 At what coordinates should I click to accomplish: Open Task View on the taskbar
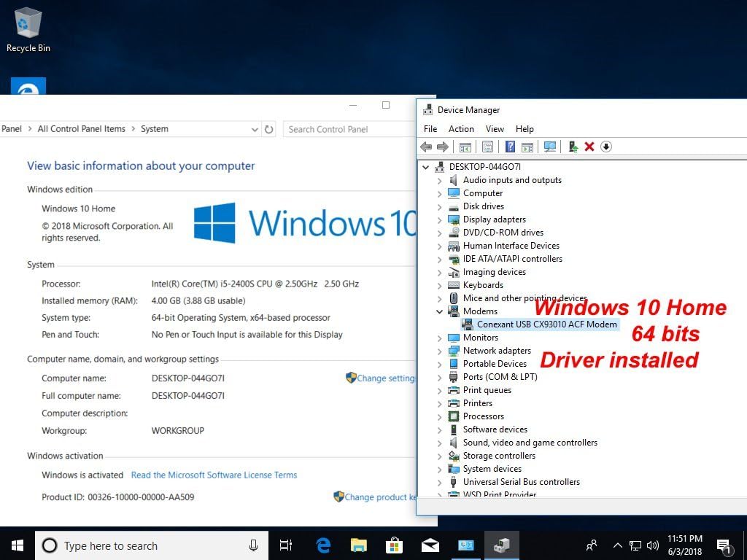tap(286, 545)
